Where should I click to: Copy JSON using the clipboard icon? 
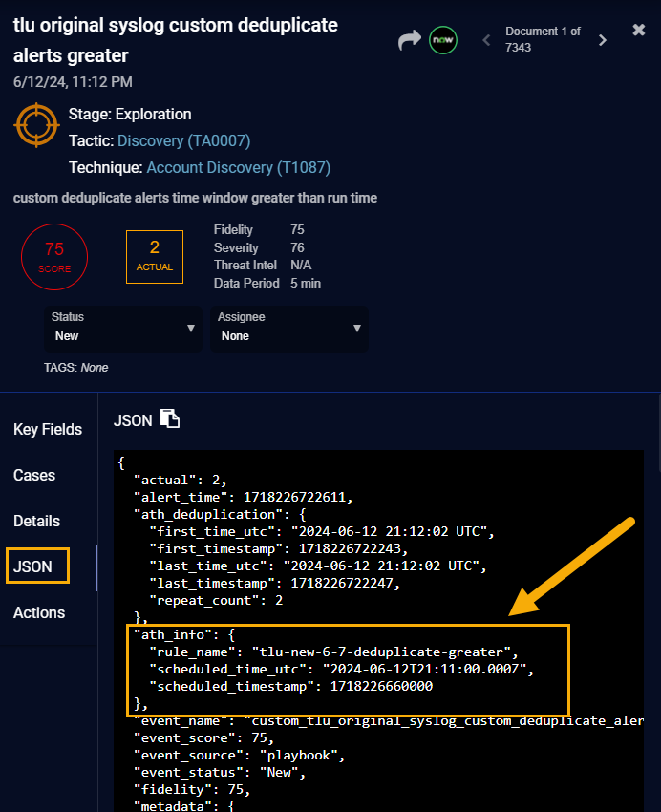click(x=170, y=419)
